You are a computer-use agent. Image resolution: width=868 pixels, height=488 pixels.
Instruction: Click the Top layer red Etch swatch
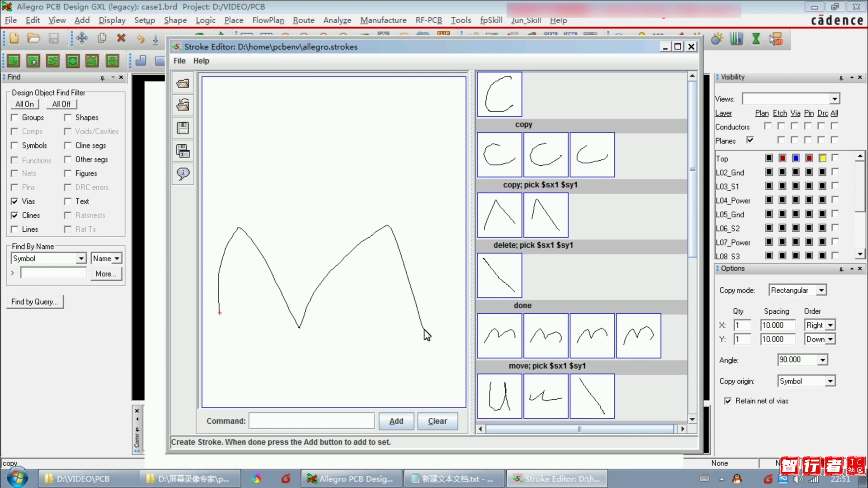pos(782,158)
